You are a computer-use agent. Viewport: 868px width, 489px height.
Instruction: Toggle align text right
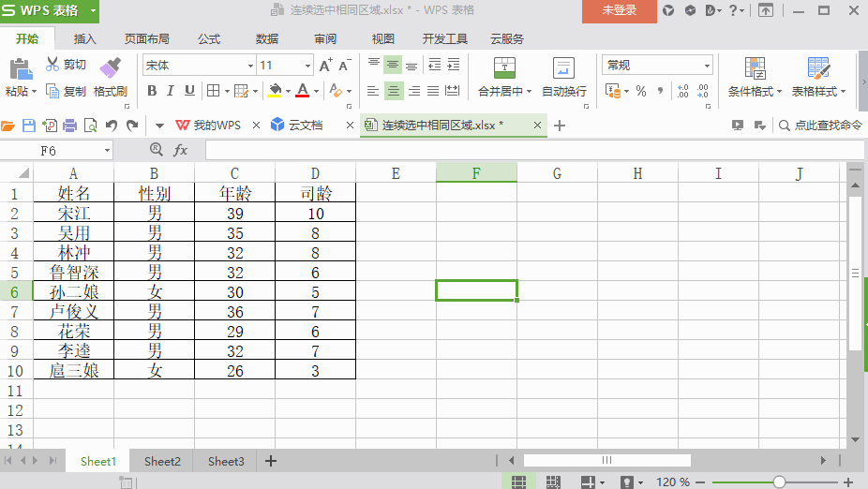414,91
